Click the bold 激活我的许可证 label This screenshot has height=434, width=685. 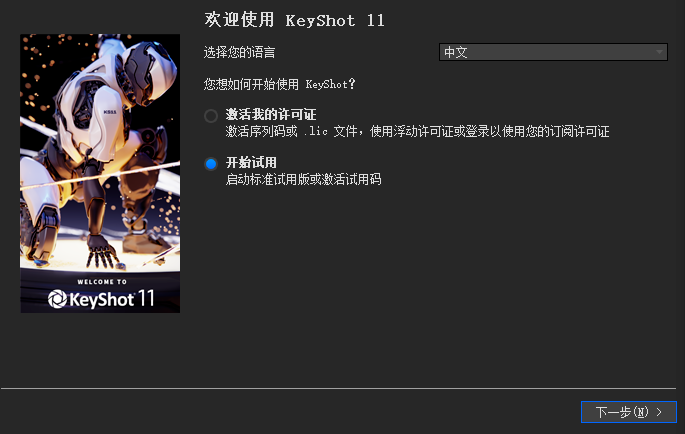(x=271, y=115)
